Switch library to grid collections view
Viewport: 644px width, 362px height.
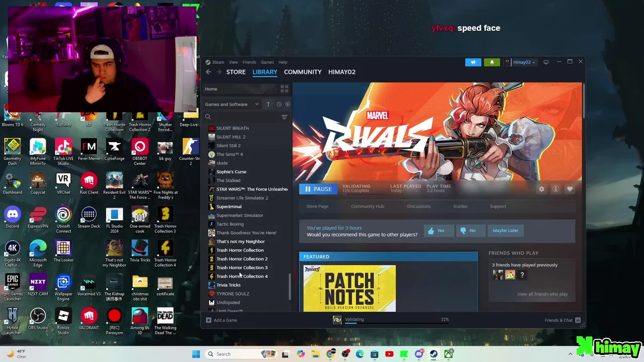click(x=284, y=89)
